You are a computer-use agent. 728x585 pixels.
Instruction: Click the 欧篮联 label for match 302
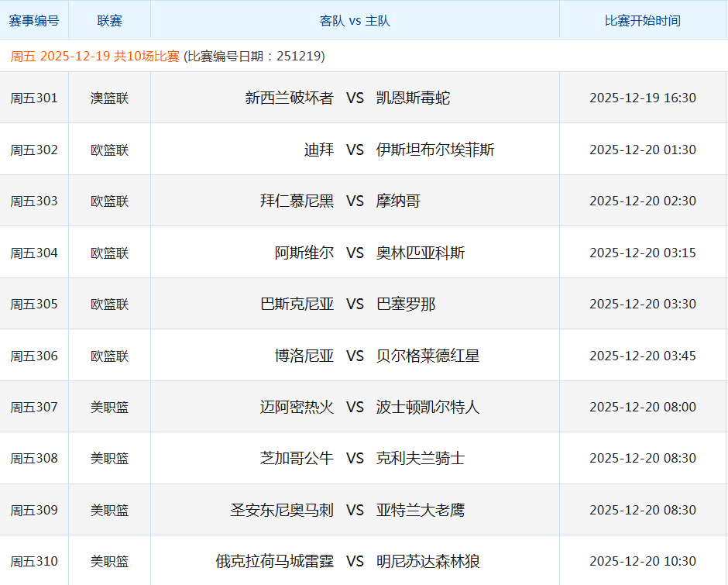(x=110, y=149)
